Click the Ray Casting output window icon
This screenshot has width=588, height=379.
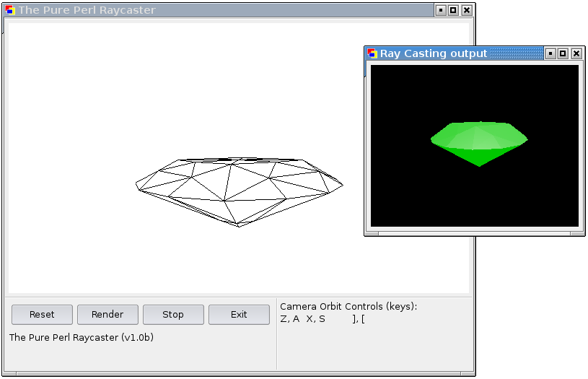pyautogui.click(x=372, y=53)
